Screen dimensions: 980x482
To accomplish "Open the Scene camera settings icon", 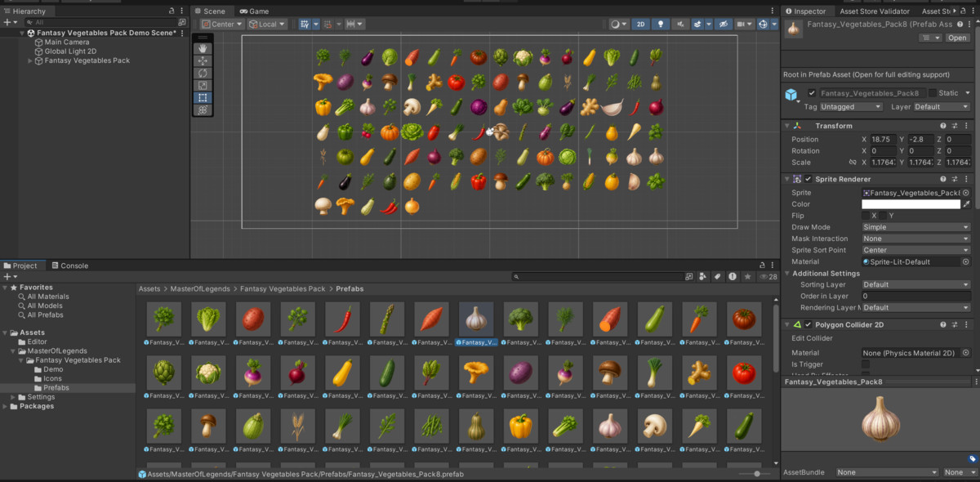I will coord(743,25).
